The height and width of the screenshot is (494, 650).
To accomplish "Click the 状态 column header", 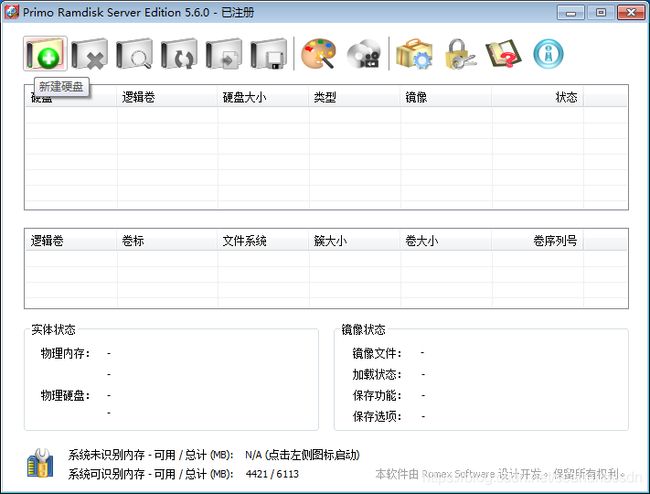I will coord(538,97).
